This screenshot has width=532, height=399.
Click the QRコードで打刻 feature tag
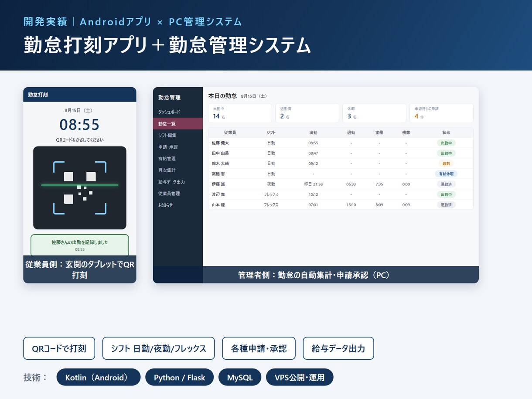click(59, 348)
